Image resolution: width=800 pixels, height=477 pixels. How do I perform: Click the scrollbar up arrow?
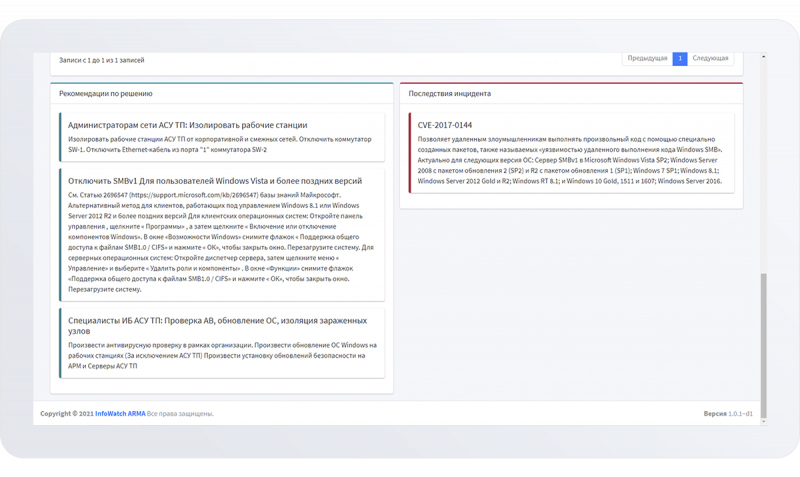764,57
